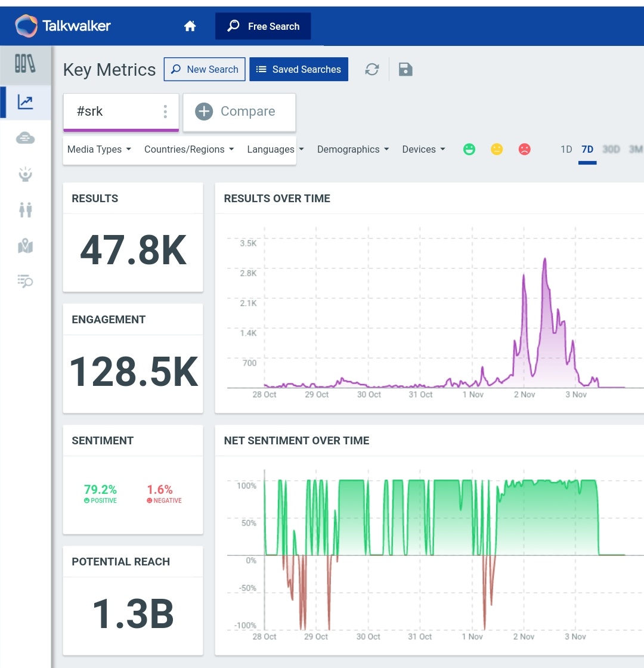This screenshot has width=644, height=668.
Task: Select the results search icon in the sidebar
Action: click(24, 281)
